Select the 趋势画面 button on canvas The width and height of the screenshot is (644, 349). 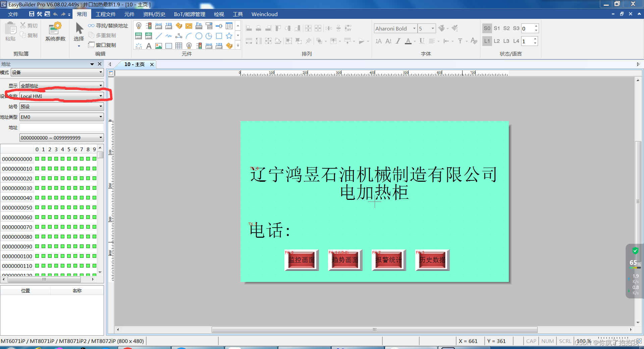point(345,260)
